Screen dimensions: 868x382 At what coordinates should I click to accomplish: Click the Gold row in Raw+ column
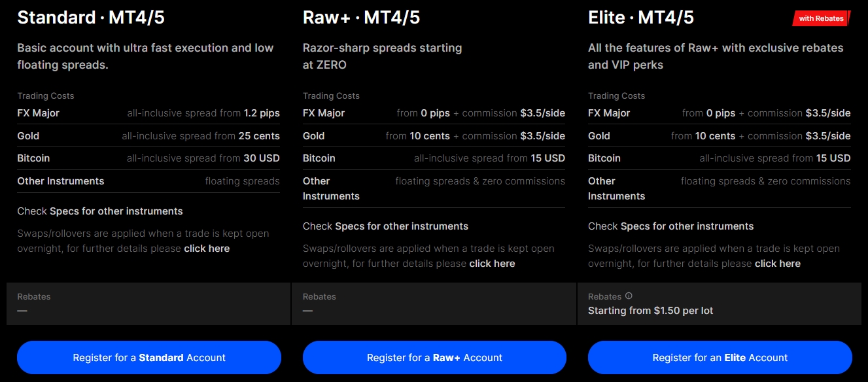pyautogui.click(x=434, y=135)
